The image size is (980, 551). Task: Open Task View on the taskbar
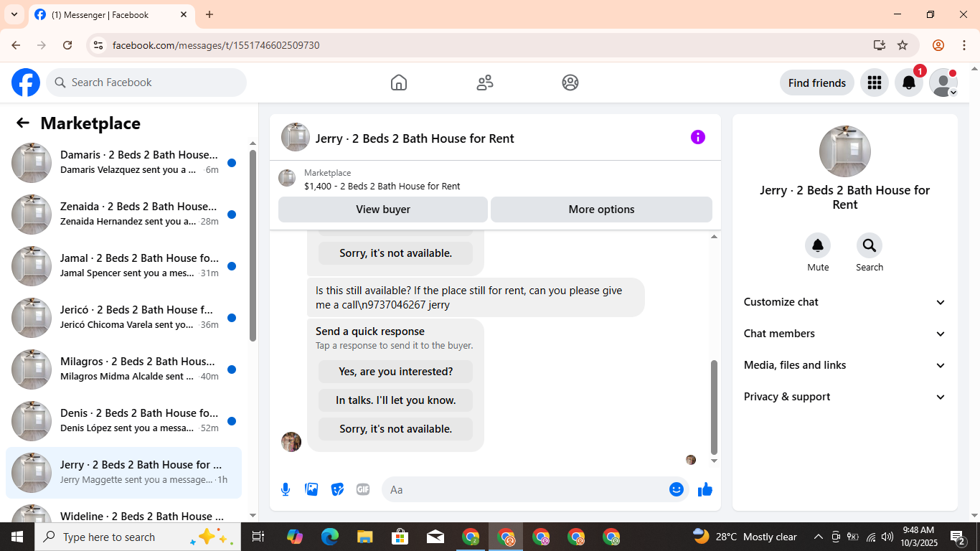point(258,537)
